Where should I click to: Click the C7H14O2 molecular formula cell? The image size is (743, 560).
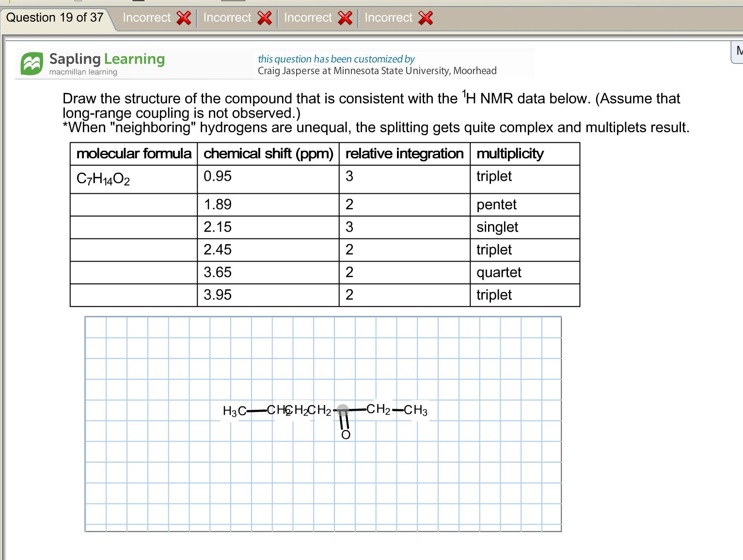click(x=103, y=179)
